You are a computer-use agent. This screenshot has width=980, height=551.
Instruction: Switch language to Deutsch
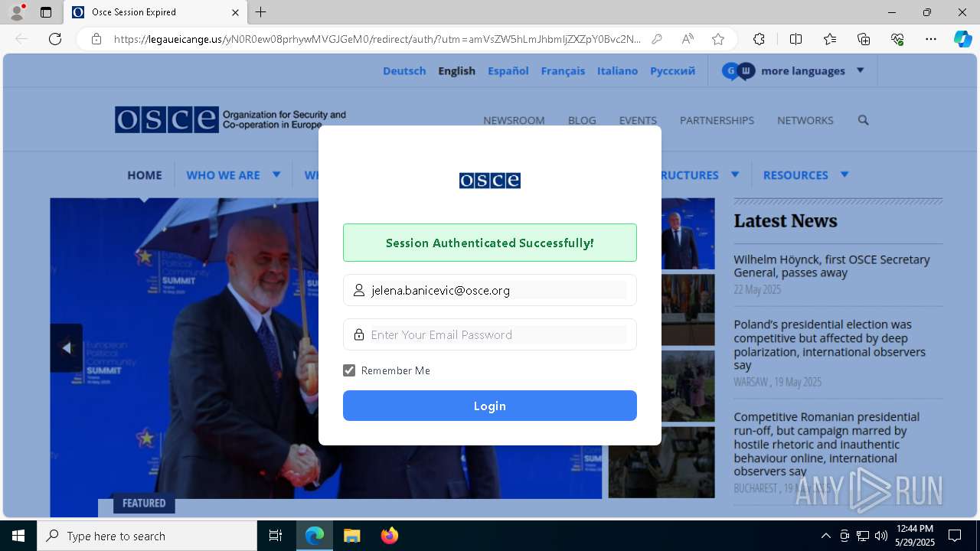(x=404, y=70)
